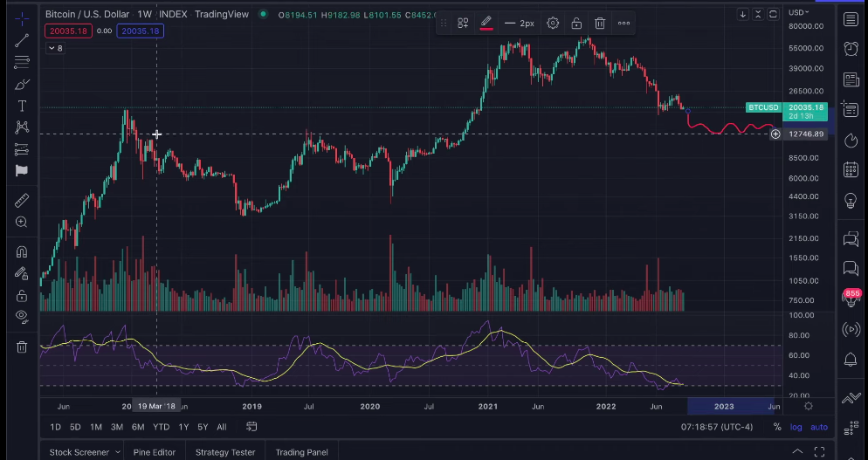Change the red line color pencil
Viewport: 868px width, 460px height.
486,24
